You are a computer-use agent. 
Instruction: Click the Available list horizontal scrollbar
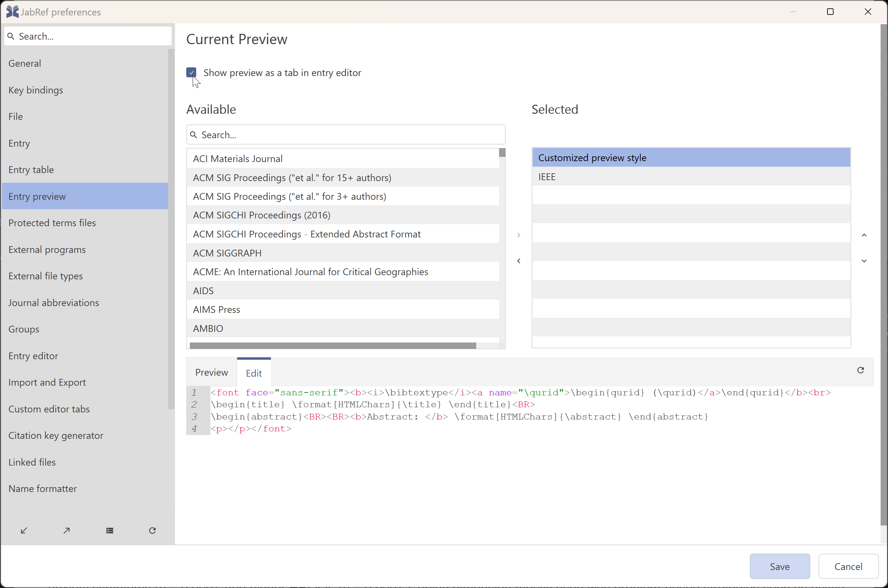pyautogui.click(x=333, y=345)
